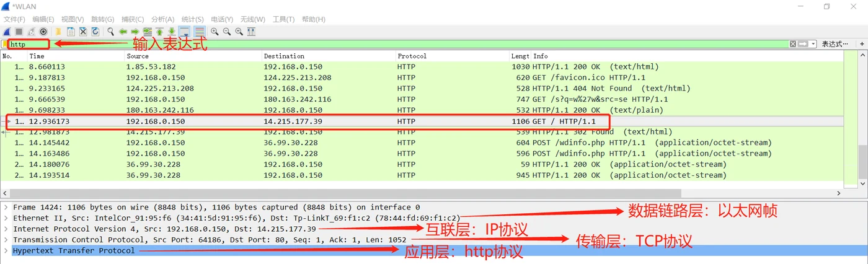Sort by the Source column header

coord(193,56)
